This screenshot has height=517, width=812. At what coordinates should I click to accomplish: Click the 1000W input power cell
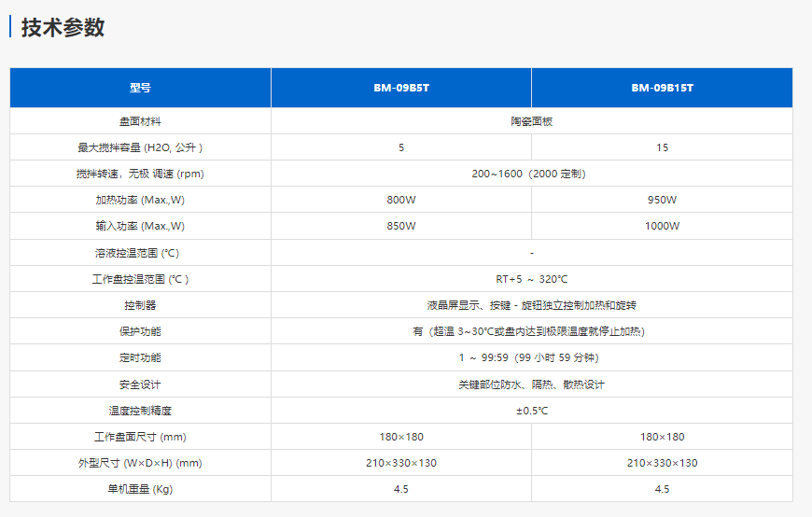pyautogui.click(x=662, y=226)
